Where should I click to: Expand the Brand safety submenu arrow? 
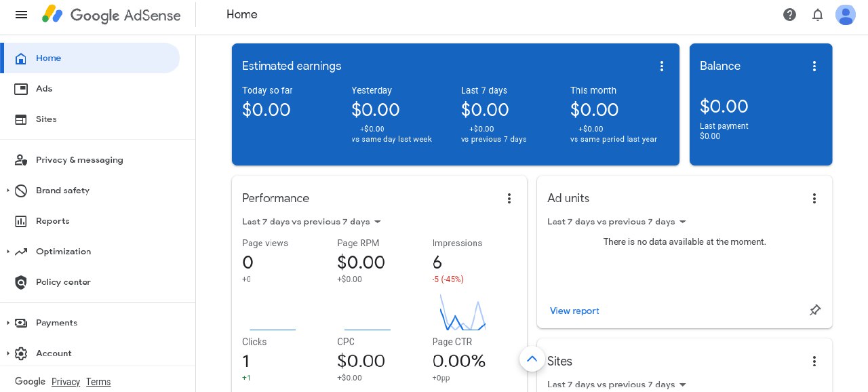8,191
